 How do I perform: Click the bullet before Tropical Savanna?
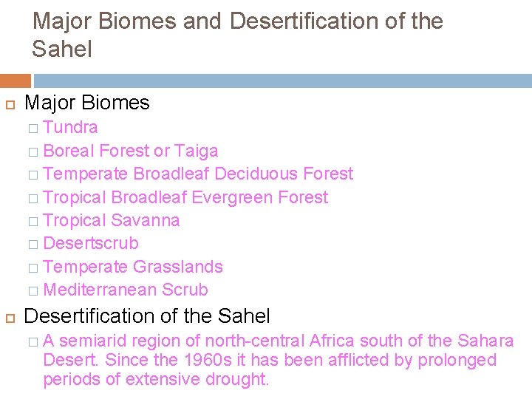pyautogui.click(x=33, y=222)
